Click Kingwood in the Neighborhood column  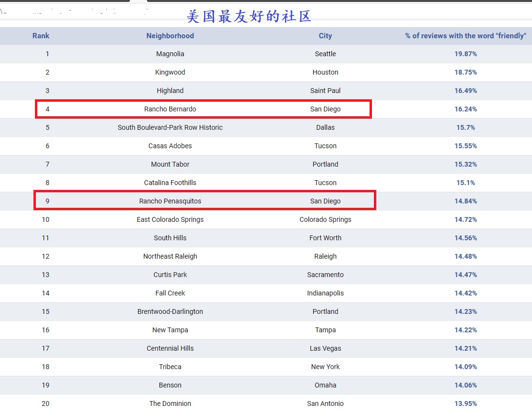170,72
